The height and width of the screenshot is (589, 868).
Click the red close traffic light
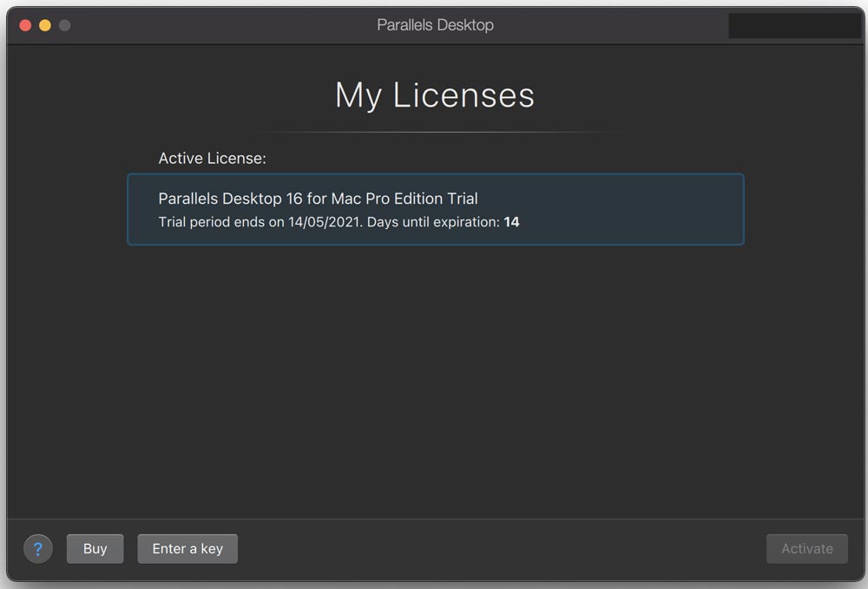click(25, 26)
